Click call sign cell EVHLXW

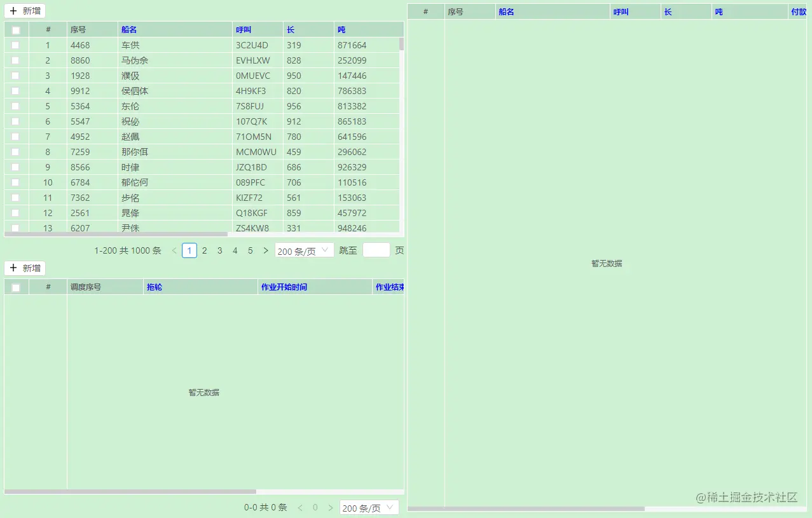(x=258, y=60)
